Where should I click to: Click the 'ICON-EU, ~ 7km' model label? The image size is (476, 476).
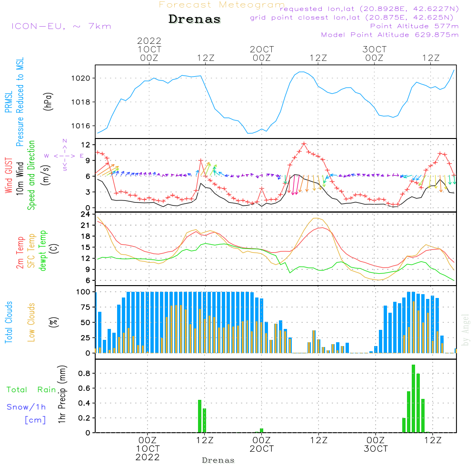[x=61, y=26]
